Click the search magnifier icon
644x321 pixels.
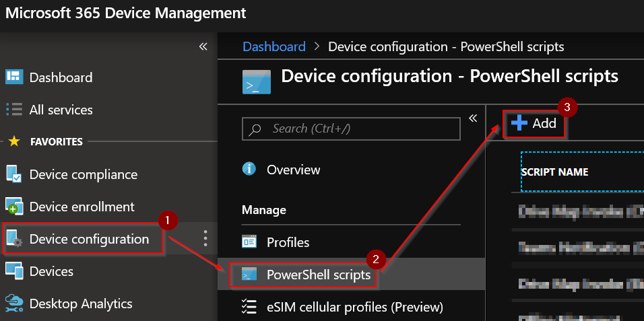click(x=255, y=129)
